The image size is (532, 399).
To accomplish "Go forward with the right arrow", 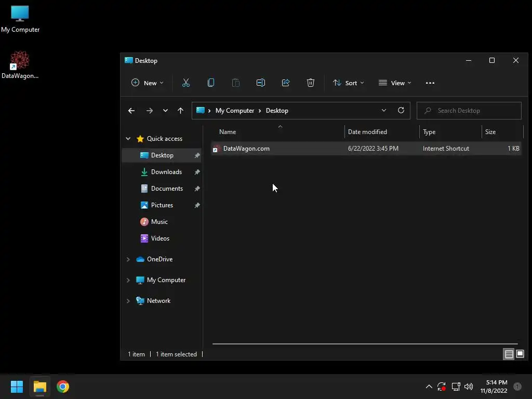I will pyautogui.click(x=149, y=111).
